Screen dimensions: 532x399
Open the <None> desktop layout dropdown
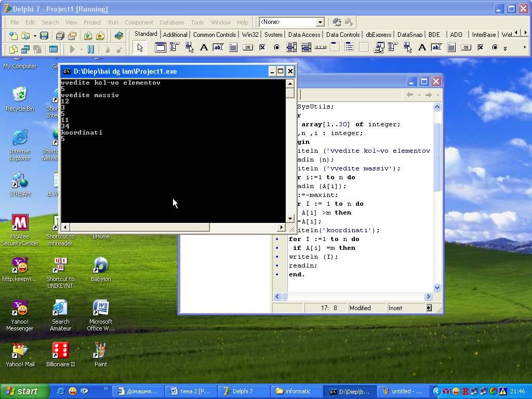coord(320,22)
